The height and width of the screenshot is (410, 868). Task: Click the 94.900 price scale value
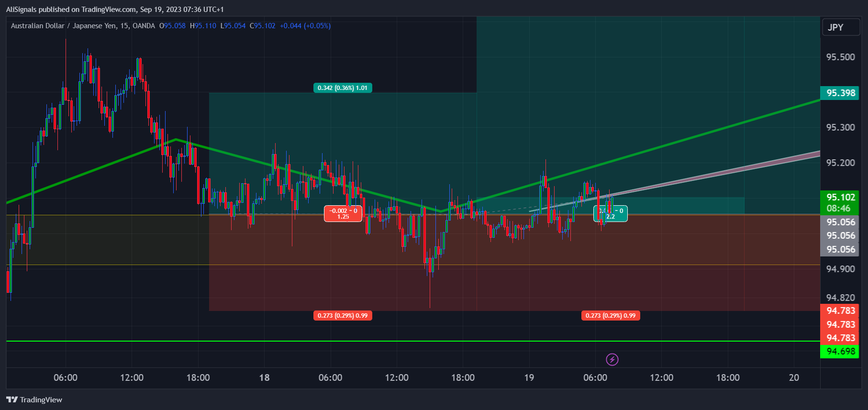point(840,269)
